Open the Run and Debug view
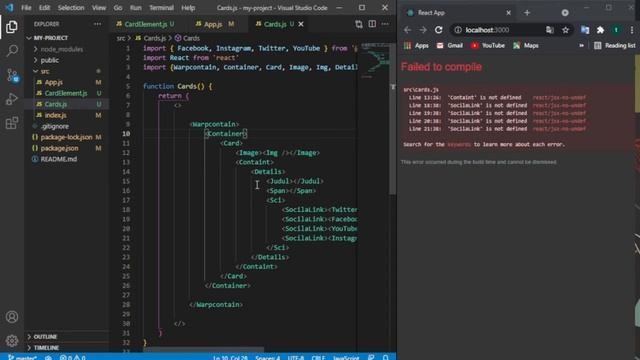 pyautogui.click(x=12, y=99)
